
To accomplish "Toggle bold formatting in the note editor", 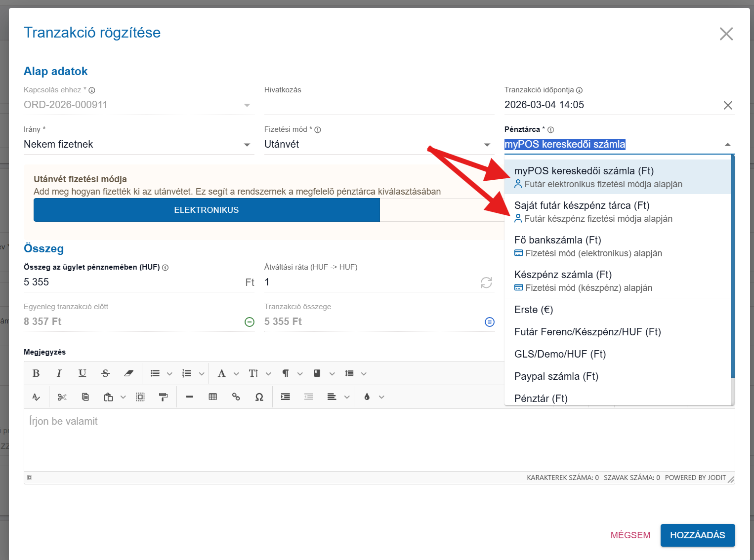I will coord(36,373).
